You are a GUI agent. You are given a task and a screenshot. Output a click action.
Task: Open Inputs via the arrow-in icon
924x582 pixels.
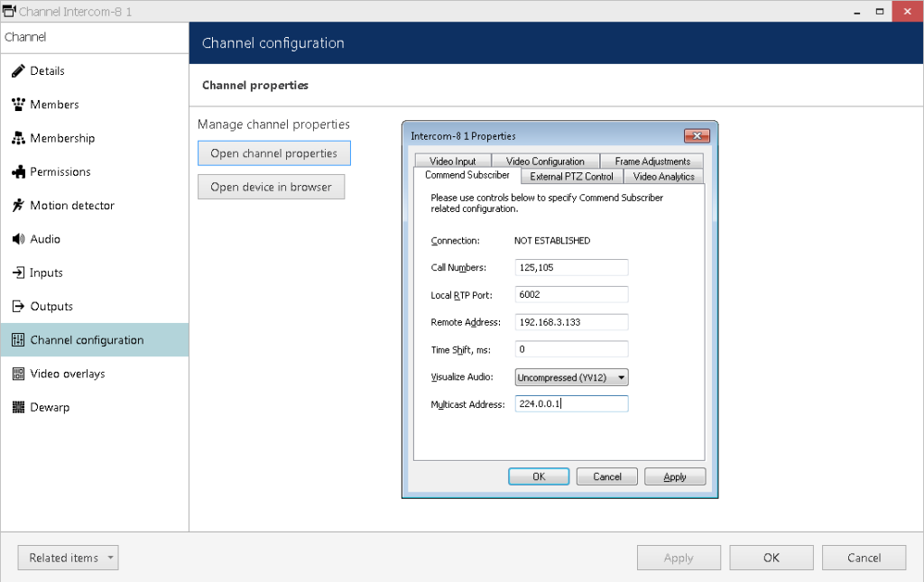click(18, 273)
